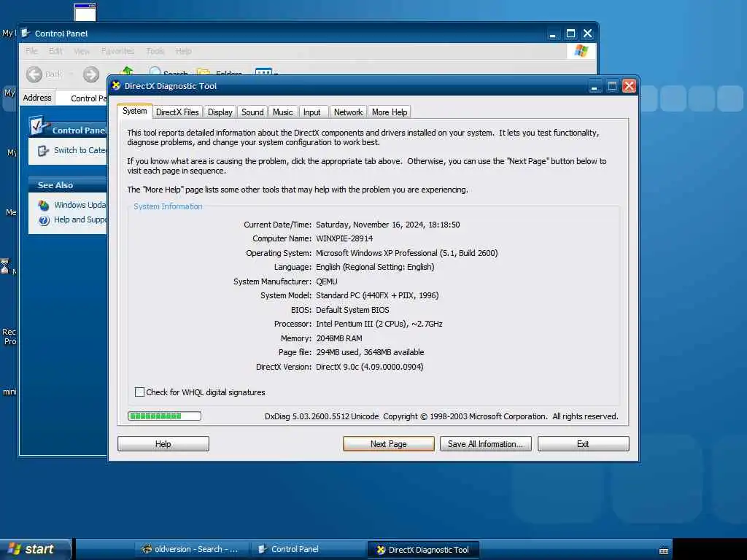Enable Check for WHQL digital signatures
Viewport: 747px width, 560px height.
pos(139,392)
